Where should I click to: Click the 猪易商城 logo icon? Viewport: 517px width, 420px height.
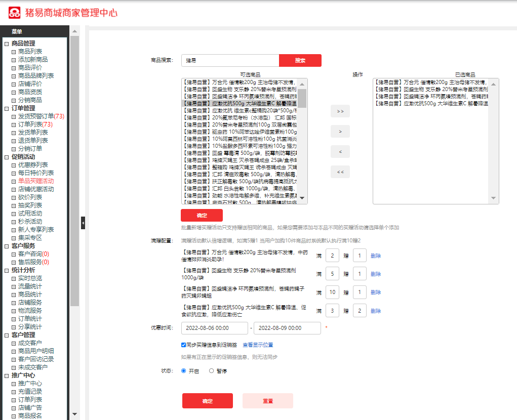pos(15,13)
